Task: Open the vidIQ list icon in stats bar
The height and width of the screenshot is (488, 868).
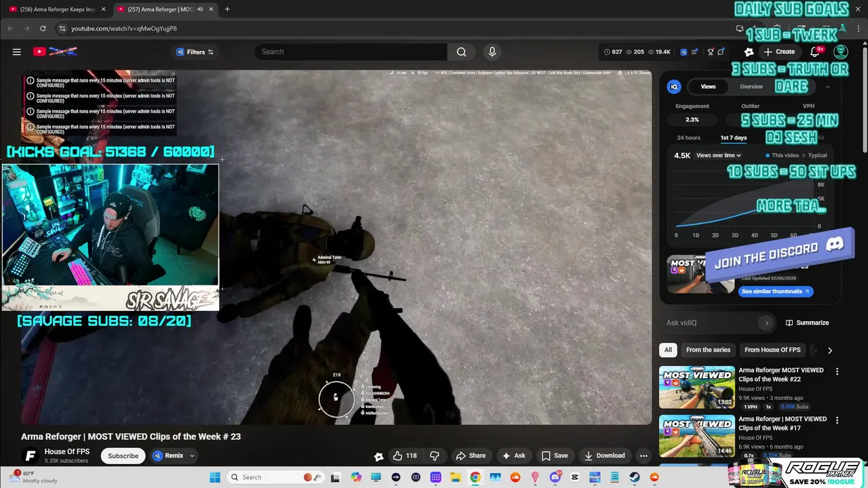Action: tap(695, 52)
